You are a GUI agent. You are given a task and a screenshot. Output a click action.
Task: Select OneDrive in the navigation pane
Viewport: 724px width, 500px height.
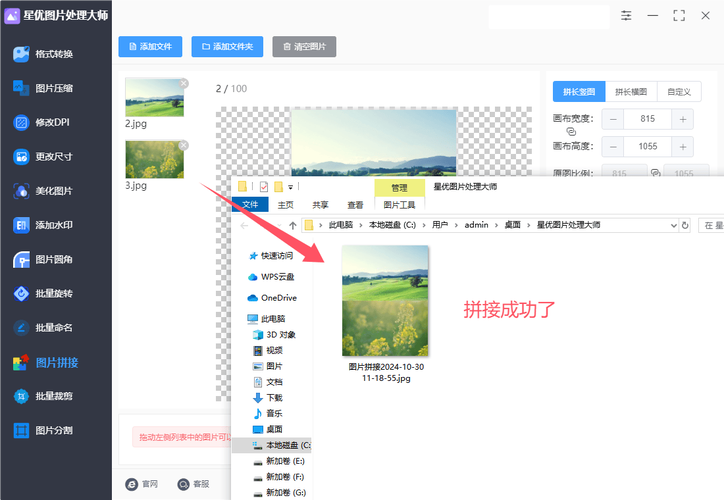272,298
